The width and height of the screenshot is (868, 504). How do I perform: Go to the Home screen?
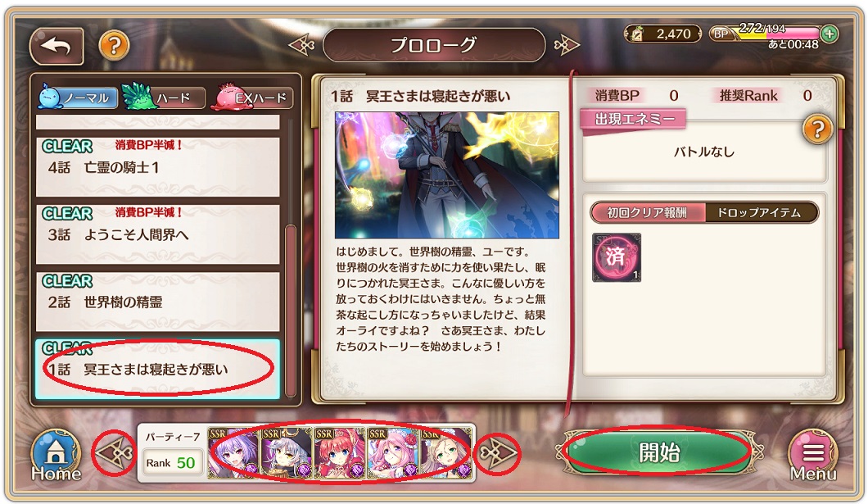[x=56, y=456]
